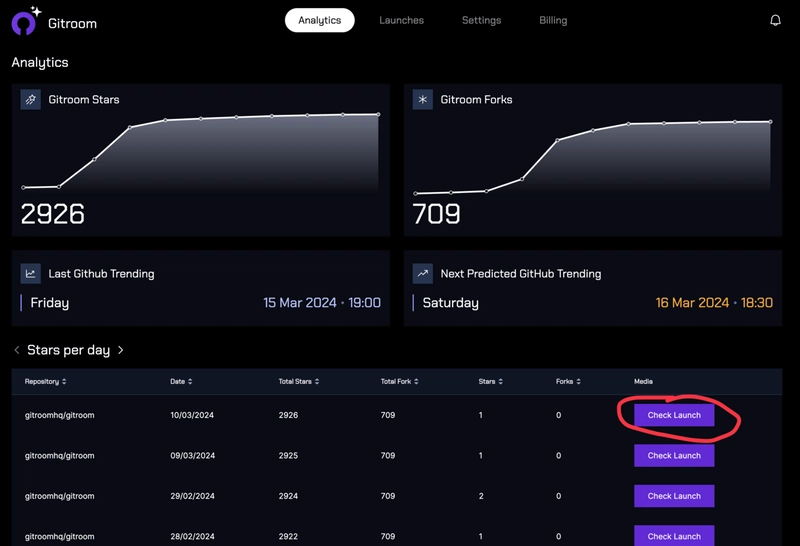Click the last data point on Forks chart
Image resolution: width=800 pixels, height=546 pixels.
(770, 122)
